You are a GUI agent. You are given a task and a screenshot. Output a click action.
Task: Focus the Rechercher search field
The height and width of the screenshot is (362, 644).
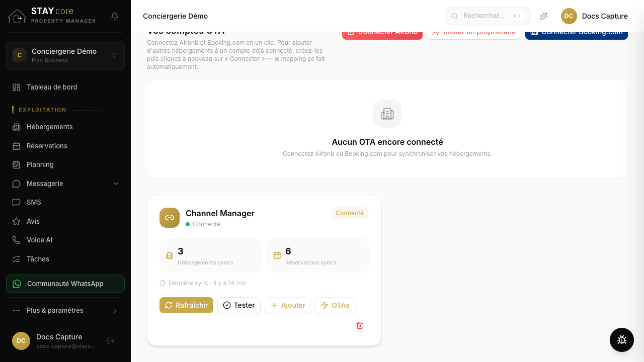coord(488,16)
